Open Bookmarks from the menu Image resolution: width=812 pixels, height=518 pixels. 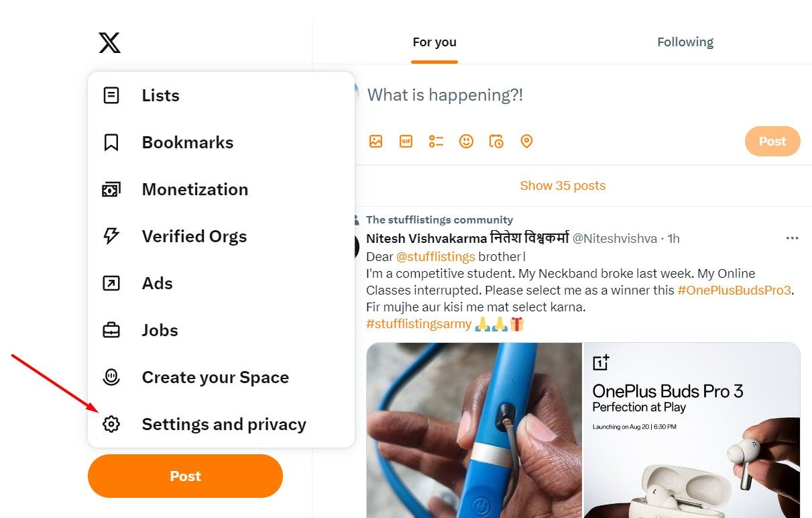point(187,142)
